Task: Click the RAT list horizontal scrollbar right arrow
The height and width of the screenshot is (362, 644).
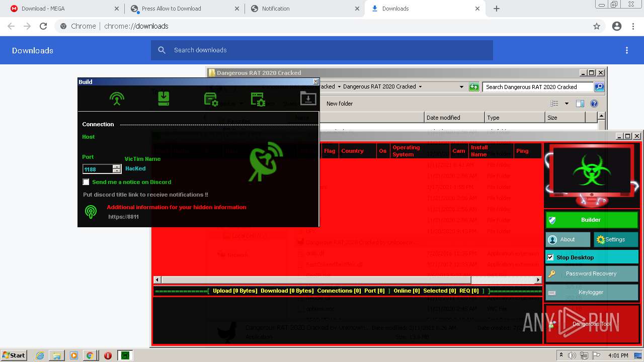Action: click(538, 280)
